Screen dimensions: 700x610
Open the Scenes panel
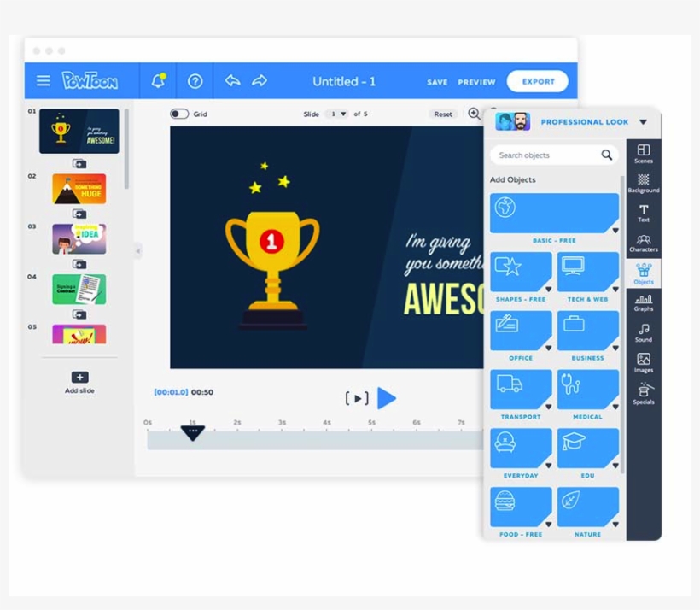644,154
